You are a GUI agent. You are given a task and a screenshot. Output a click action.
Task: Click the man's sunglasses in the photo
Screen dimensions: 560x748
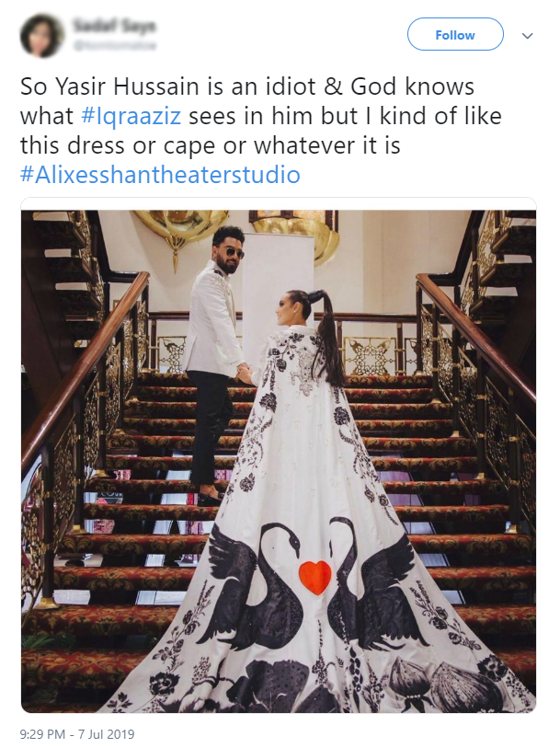click(235, 253)
